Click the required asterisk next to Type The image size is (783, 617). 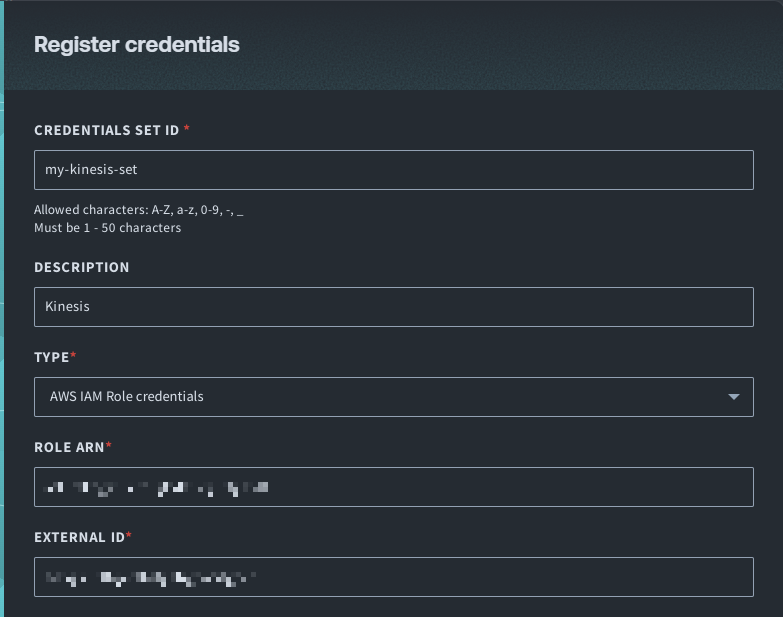[x=73, y=356]
